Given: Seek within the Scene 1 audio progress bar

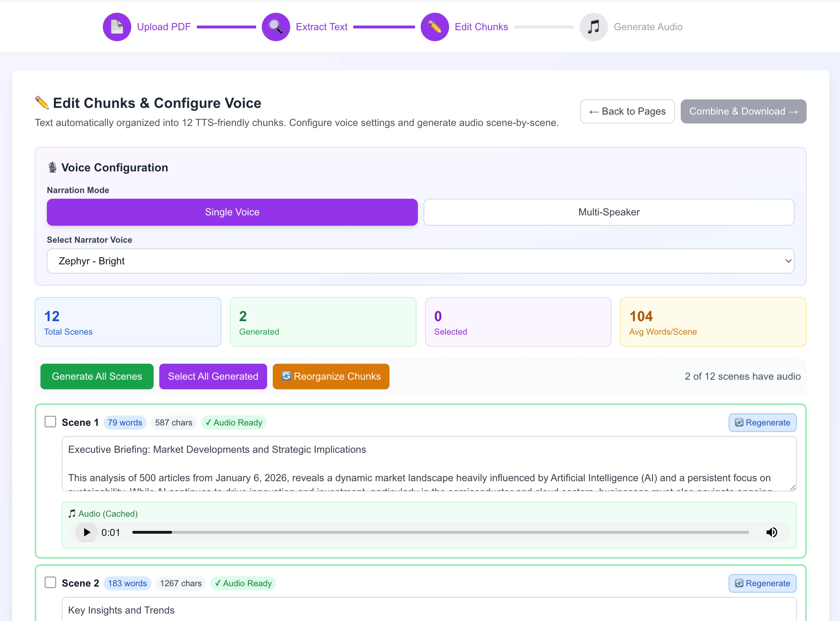Looking at the screenshot, I should (440, 532).
